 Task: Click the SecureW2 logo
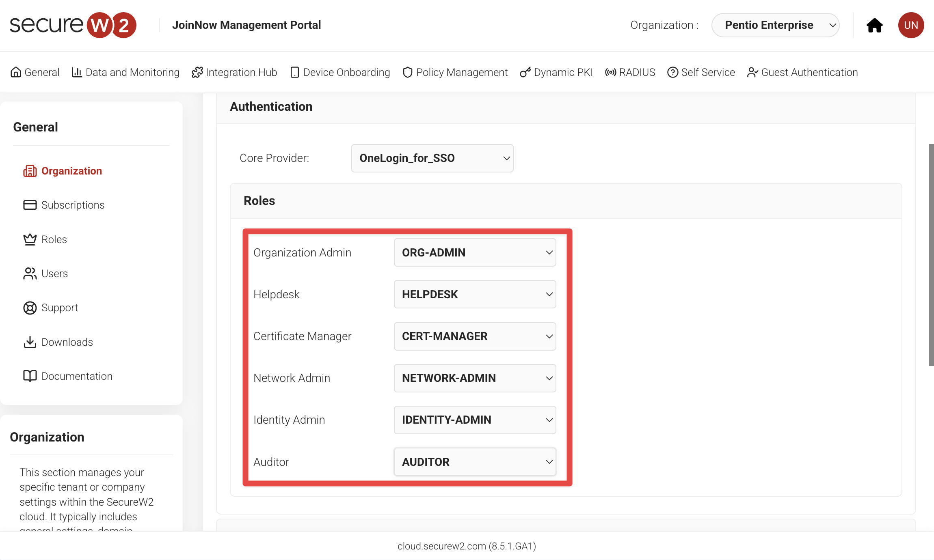tap(73, 25)
